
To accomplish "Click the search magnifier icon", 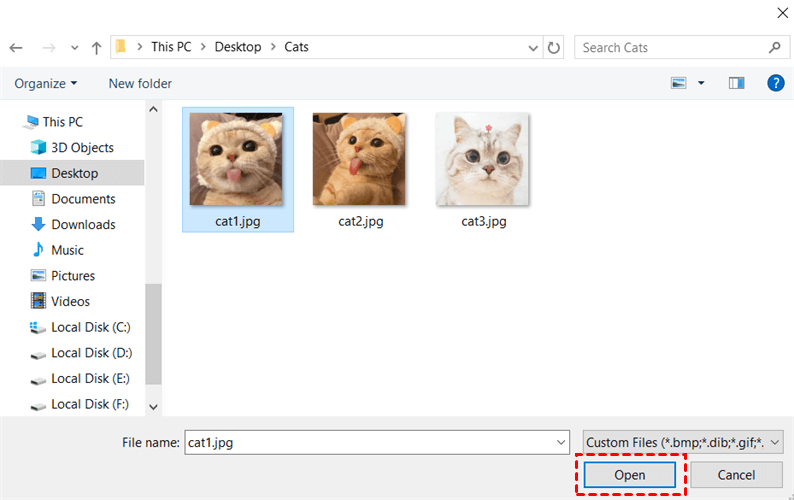I will click(x=774, y=48).
